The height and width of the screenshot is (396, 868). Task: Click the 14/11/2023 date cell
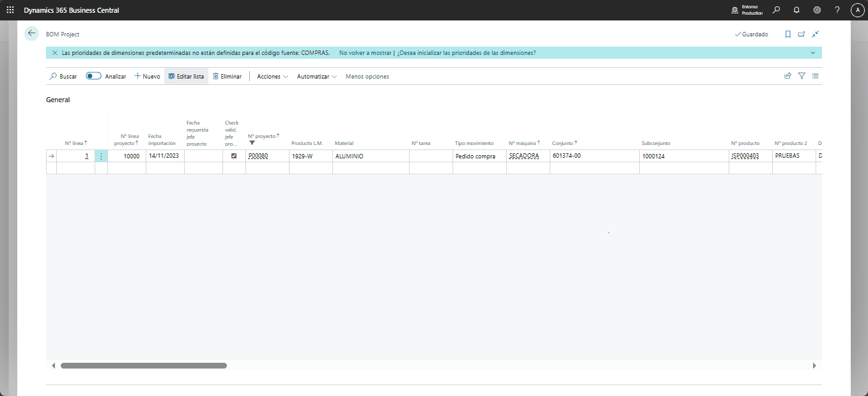165,156
